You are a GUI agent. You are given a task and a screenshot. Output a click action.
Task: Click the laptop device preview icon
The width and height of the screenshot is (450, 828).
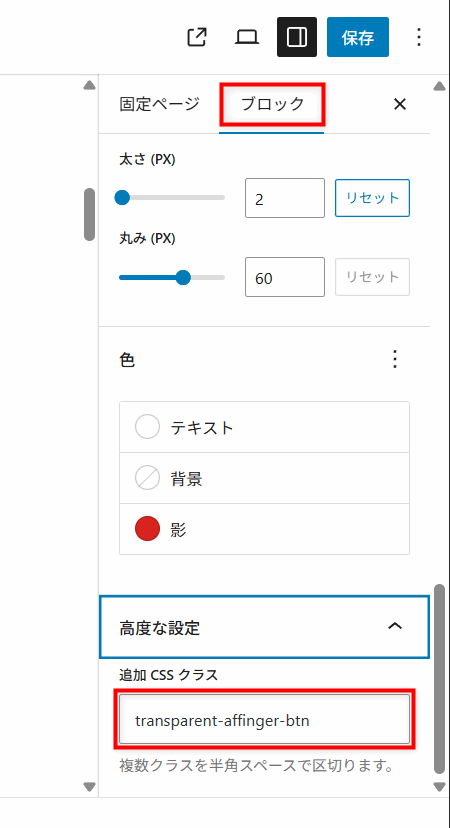[x=247, y=37]
